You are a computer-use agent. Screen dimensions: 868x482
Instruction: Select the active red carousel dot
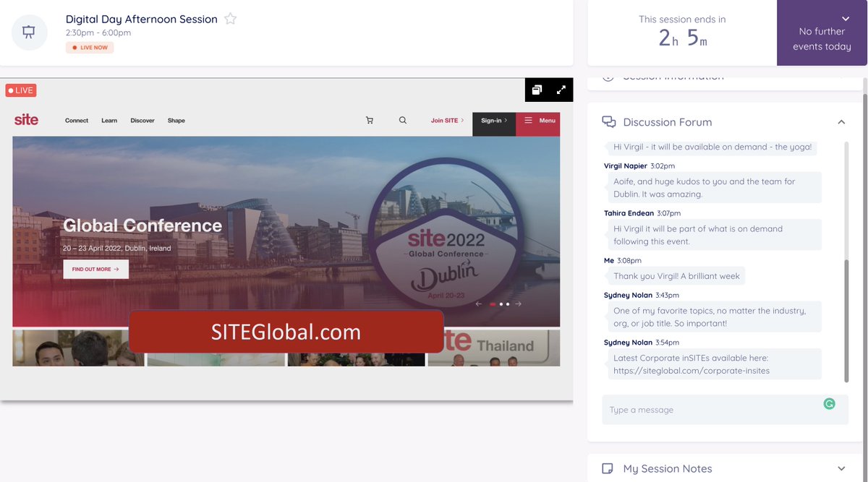(493, 304)
